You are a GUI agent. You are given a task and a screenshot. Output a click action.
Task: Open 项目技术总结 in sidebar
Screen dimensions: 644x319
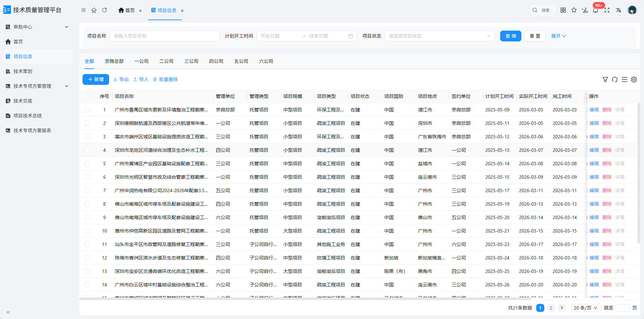point(37,116)
